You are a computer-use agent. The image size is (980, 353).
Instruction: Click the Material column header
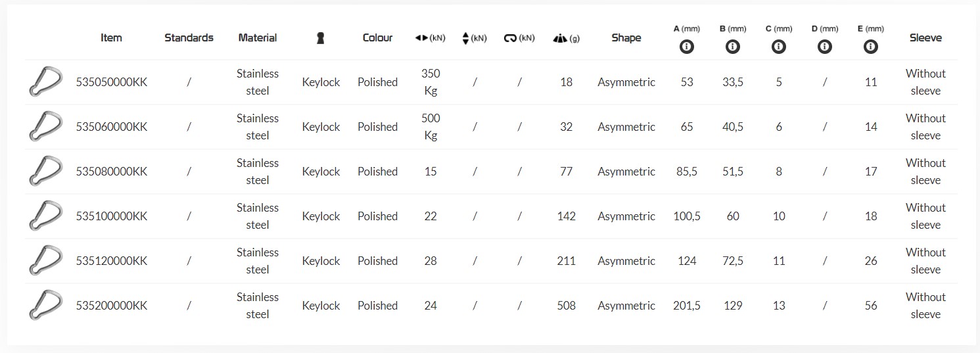[258, 37]
